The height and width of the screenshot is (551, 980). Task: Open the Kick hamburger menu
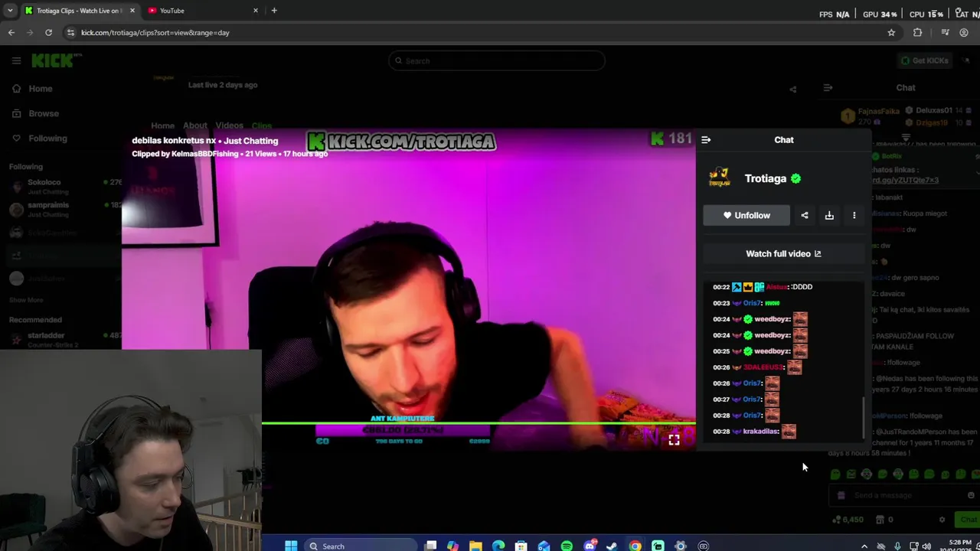coord(16,60)
